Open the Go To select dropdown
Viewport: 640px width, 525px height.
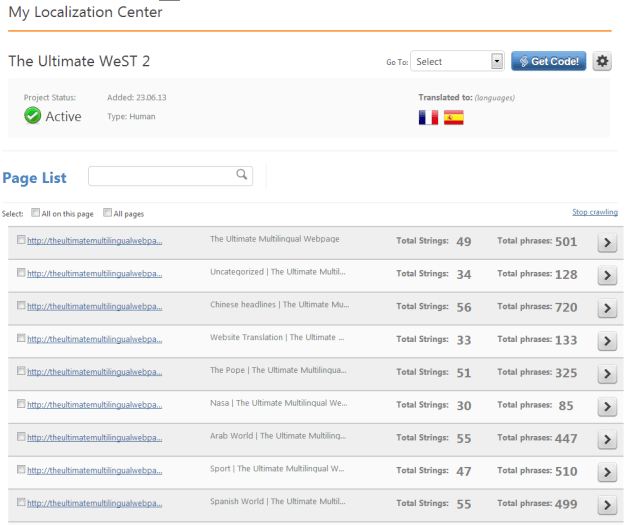(457, 62)
